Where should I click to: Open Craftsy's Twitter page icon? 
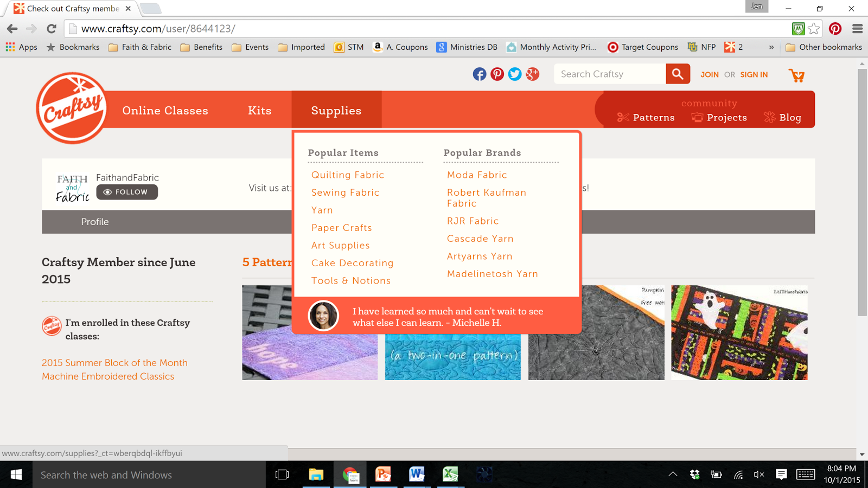(x=515, y=74)
